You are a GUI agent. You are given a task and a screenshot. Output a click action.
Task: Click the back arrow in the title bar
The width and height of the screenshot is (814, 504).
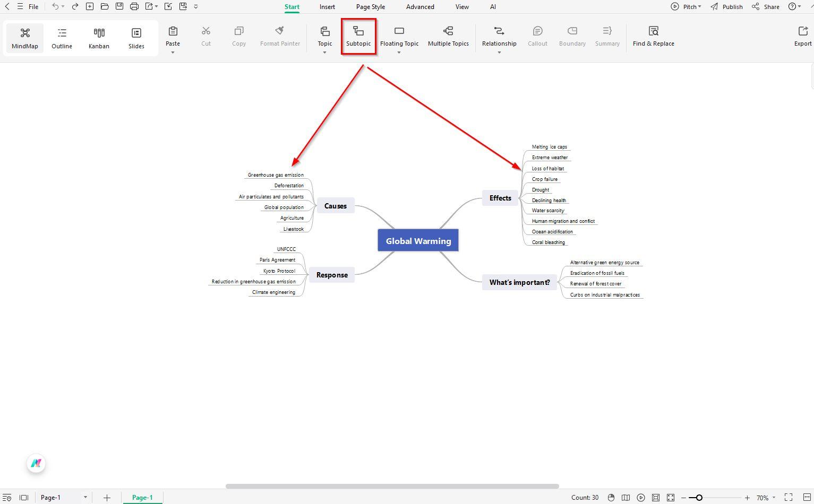coord(7,6)
